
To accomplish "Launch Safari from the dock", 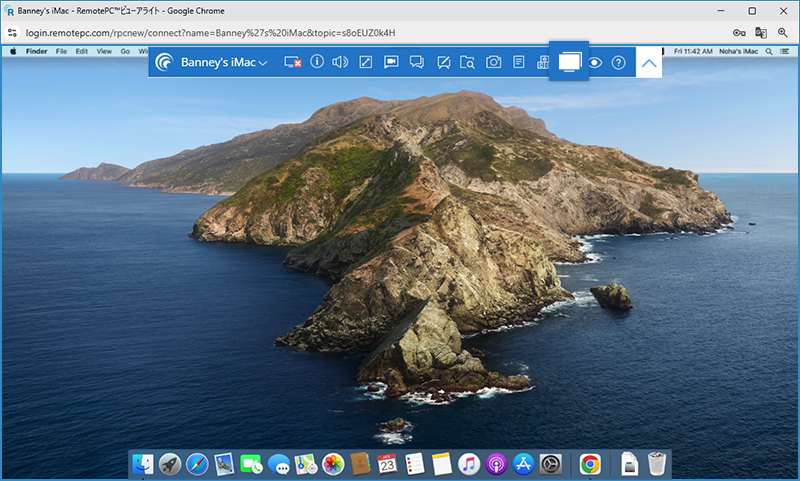I will (197, 464).
